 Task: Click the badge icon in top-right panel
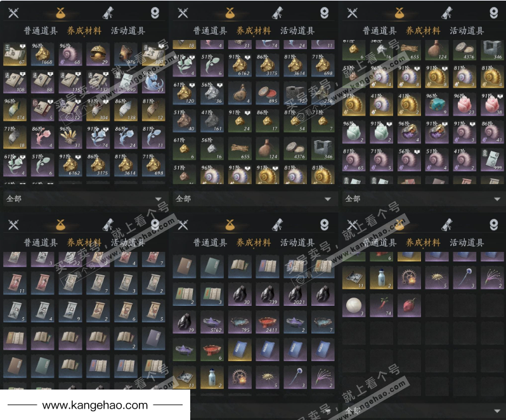(493, 13)
